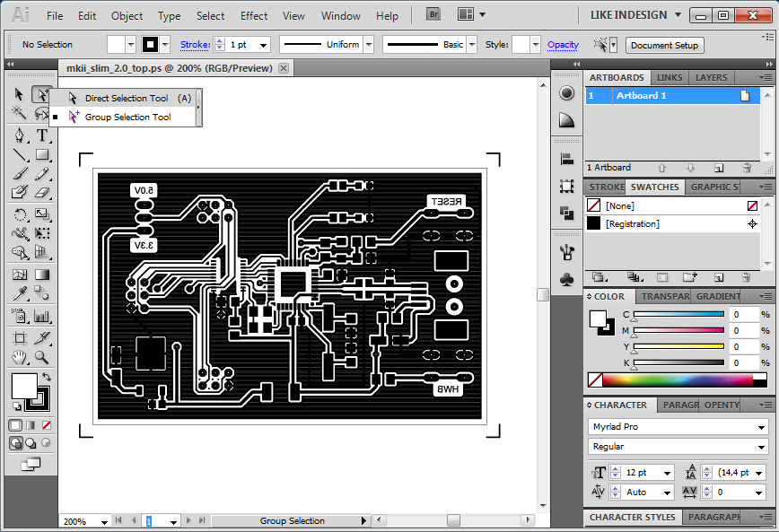Switch toolbox fill to Gradient mode

[31, 425]
